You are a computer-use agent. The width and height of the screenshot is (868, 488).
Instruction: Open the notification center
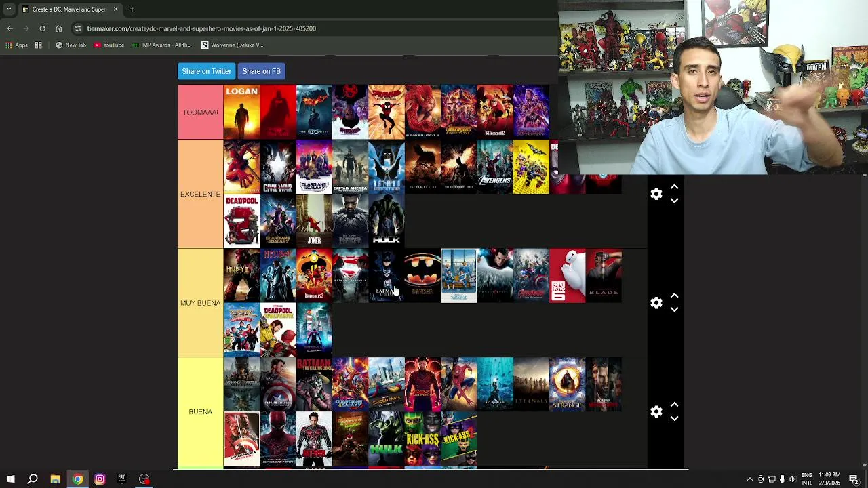tap(854, 479)
